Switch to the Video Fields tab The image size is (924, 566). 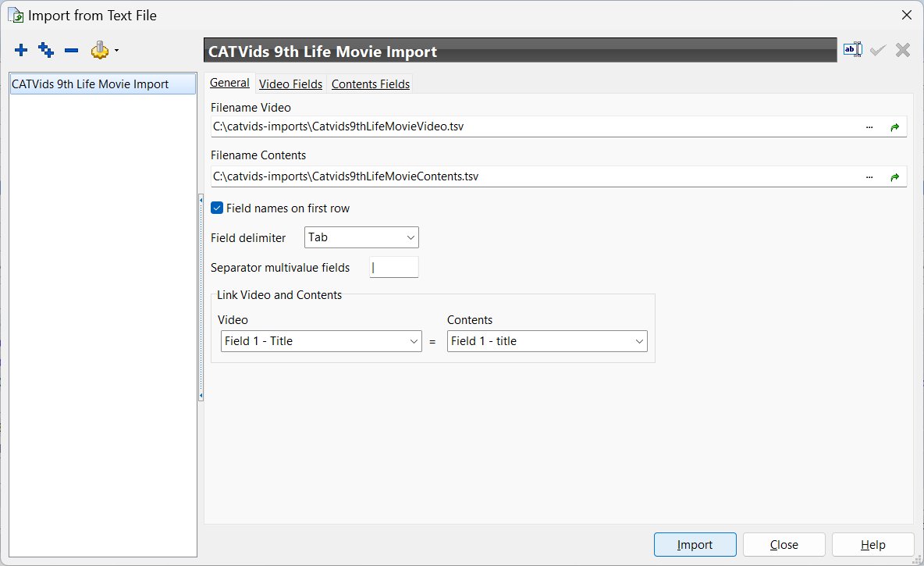pyautogui.click(x=290, y=84)
